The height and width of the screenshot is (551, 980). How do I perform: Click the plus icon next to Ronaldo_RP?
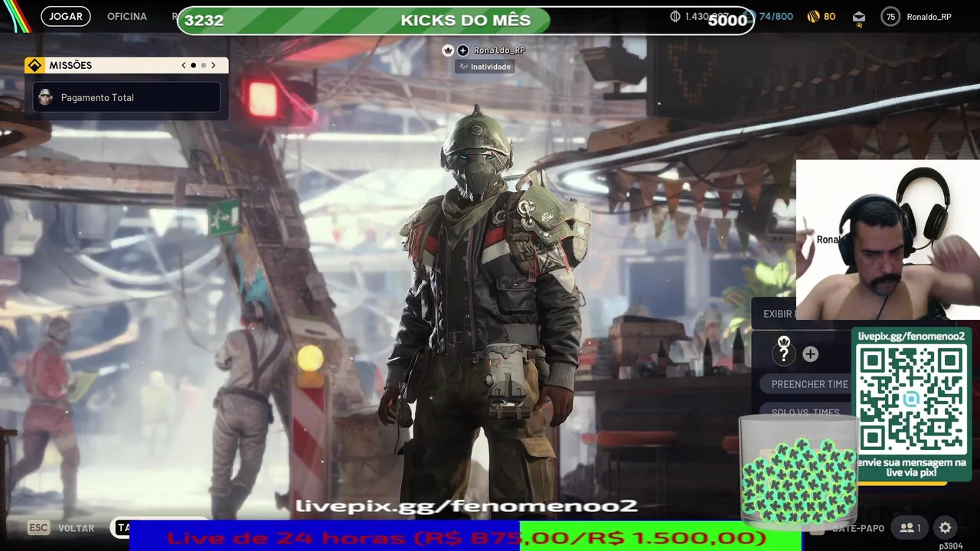click(462, 51)
